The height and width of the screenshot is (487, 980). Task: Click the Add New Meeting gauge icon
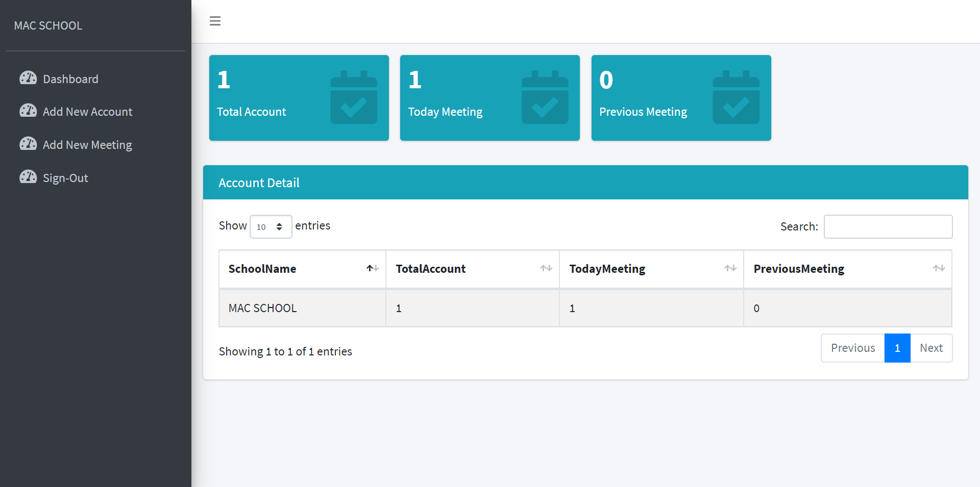[28, 144]
